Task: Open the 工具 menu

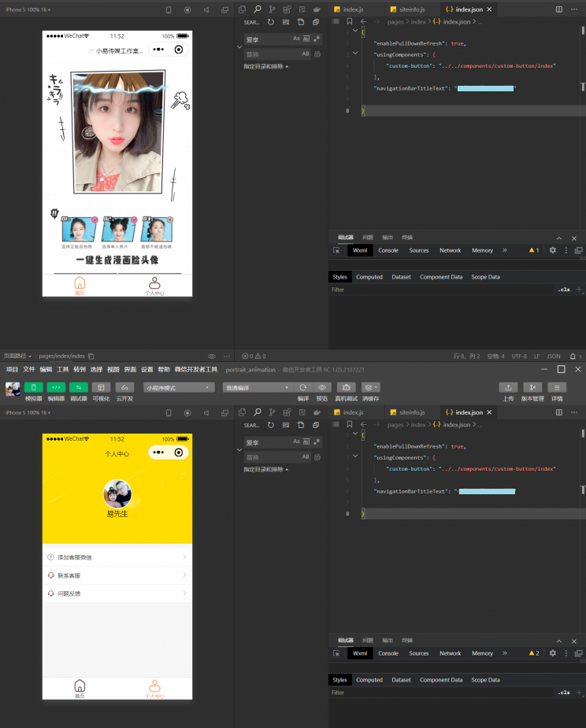Action: 63,370
